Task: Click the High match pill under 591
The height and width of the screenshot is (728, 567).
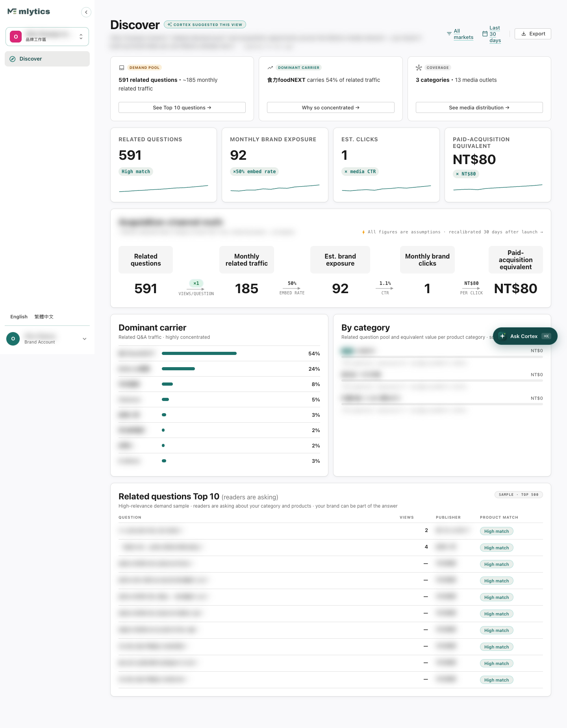Action: click(x=136, y=172)
